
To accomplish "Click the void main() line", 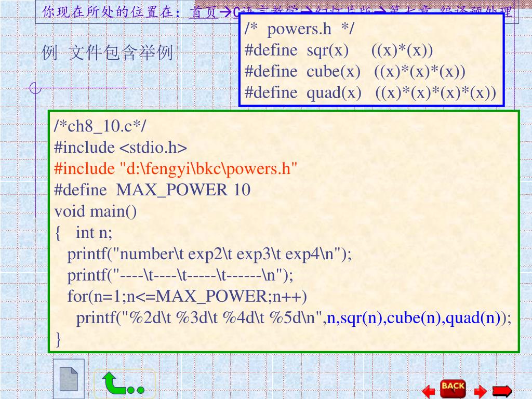I will click(x=96, y=211).
